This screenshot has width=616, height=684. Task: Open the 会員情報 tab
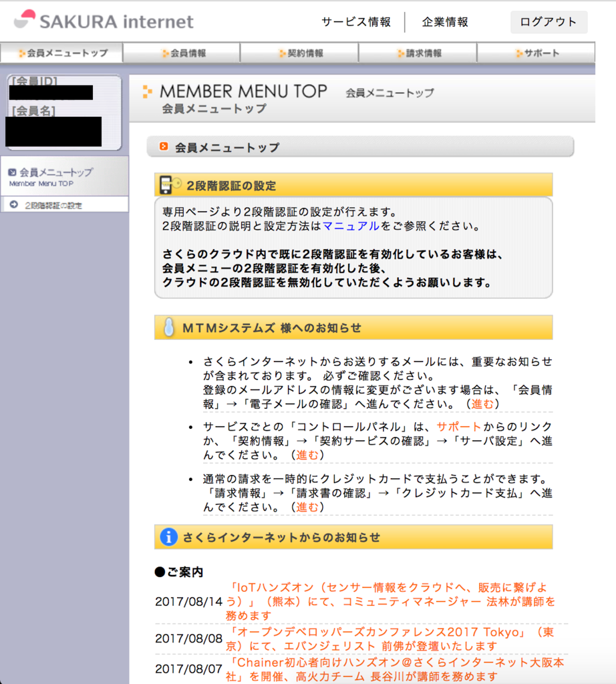click(182, 53)
